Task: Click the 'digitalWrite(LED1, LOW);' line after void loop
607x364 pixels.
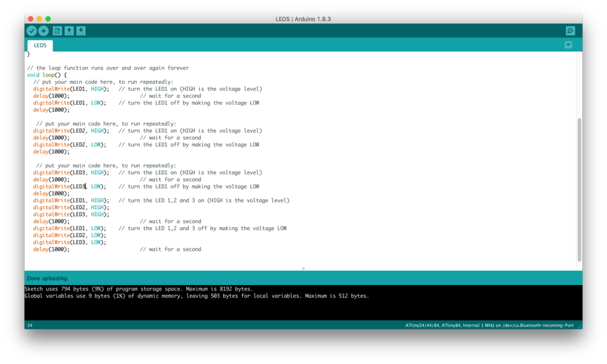Action: pyautogui.click(x=146, y=103)
